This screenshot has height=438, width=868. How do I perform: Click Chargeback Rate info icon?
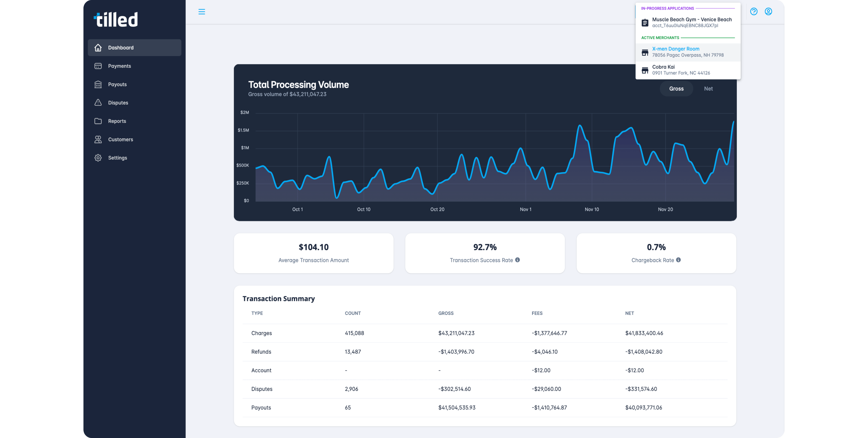[x=678, y=260]
